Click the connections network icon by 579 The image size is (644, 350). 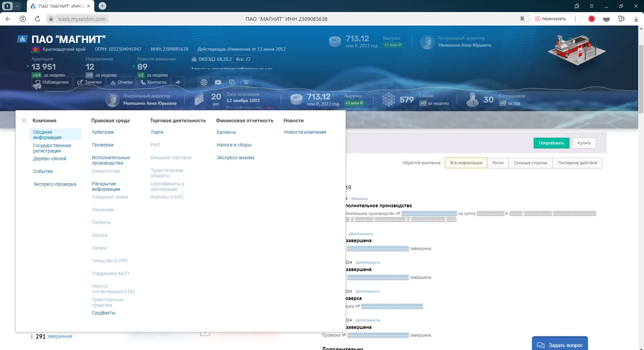pyautogui.click(x=389, y=99)
